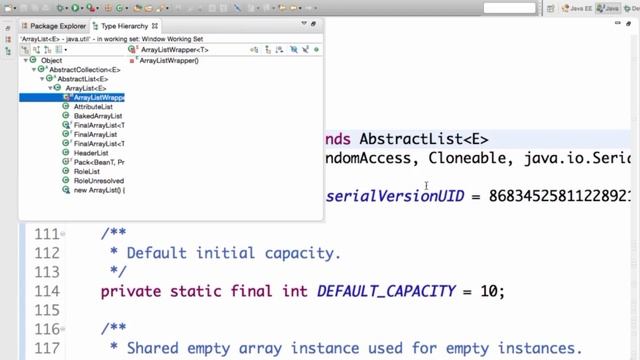
Task: Switch to the Package Explorer tab
Action: pos(53,26)
